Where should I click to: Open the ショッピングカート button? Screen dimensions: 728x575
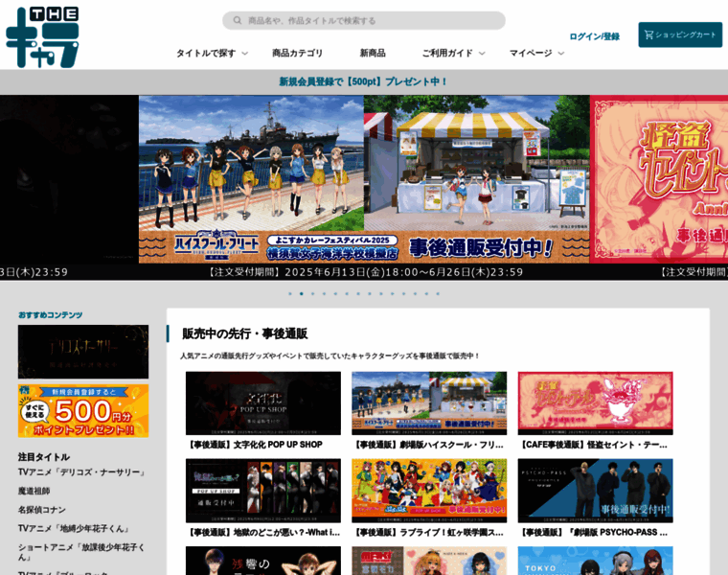680,34
